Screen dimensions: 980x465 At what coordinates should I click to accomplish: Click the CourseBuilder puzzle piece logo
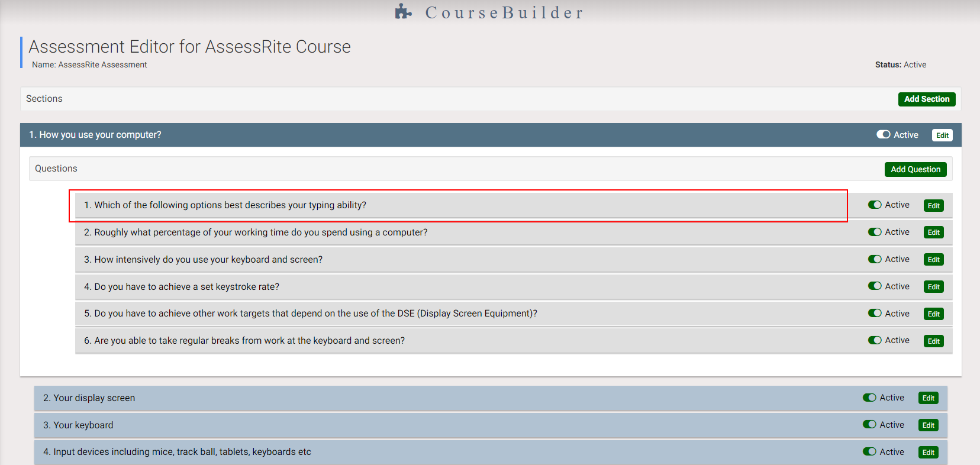pyautogui.click(x=403, y=12)
